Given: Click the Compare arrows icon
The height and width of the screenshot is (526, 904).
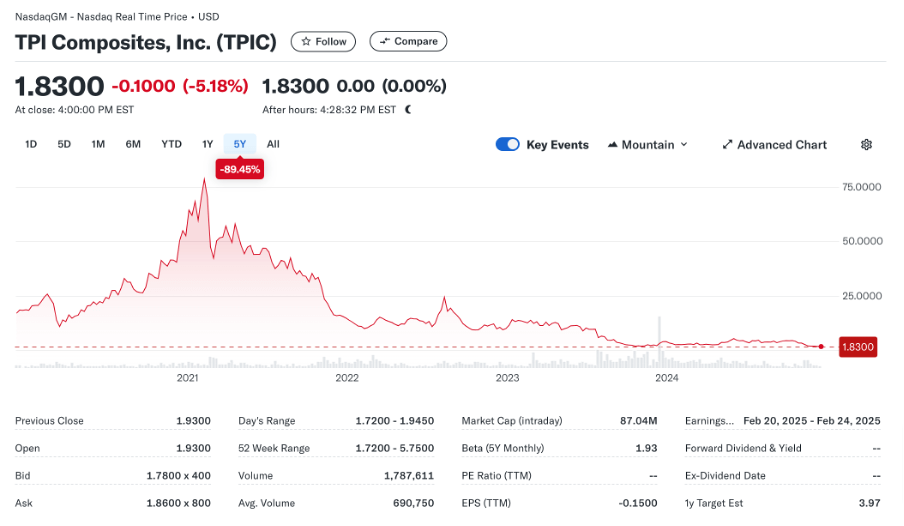Looking at the screenshot, I should tap(384, 42).
